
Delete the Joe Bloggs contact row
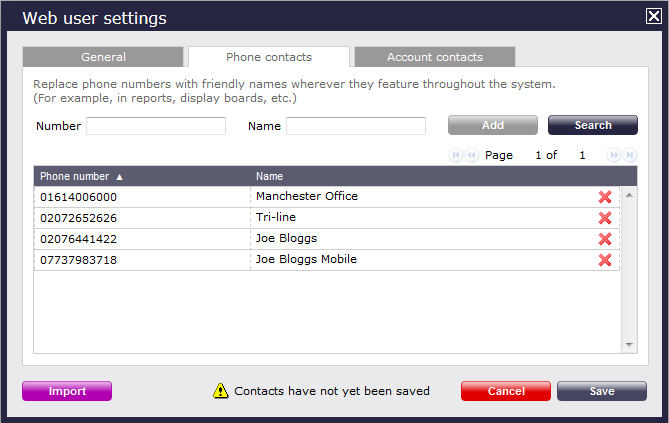click(x=604, y=239)
